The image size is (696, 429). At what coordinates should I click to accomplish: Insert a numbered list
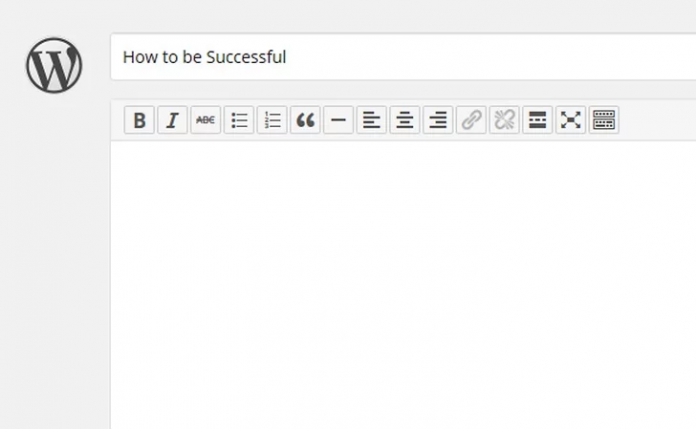[x=272, y=120]
